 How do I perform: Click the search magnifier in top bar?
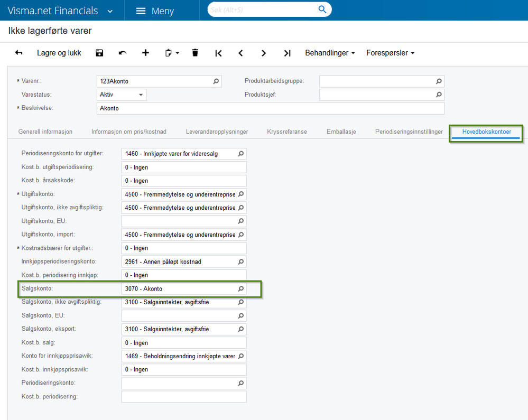tap(322, 10)
